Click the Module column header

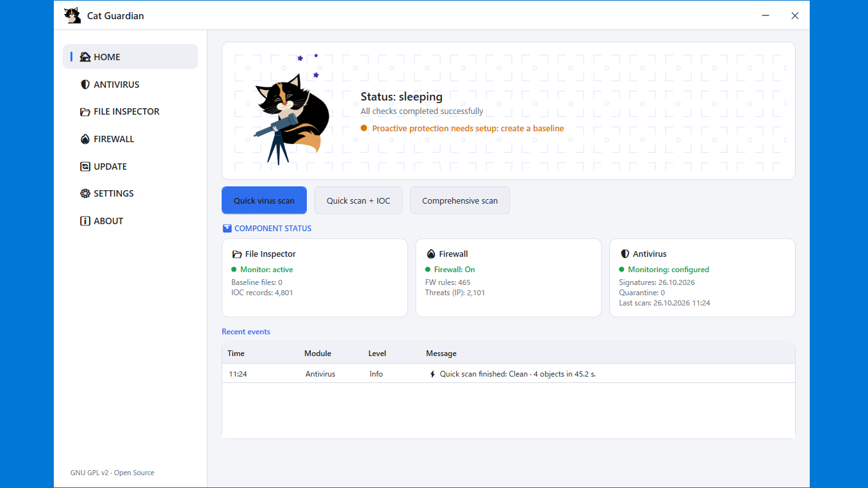pyautogui.click(x=318, y=354)
